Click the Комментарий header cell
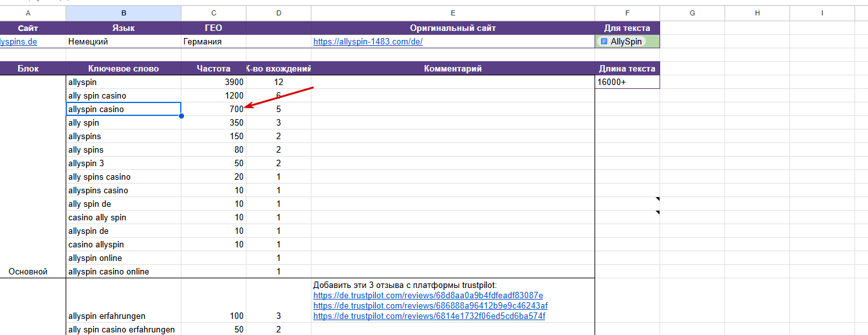 pyautogui.click(x=453, y=68)
